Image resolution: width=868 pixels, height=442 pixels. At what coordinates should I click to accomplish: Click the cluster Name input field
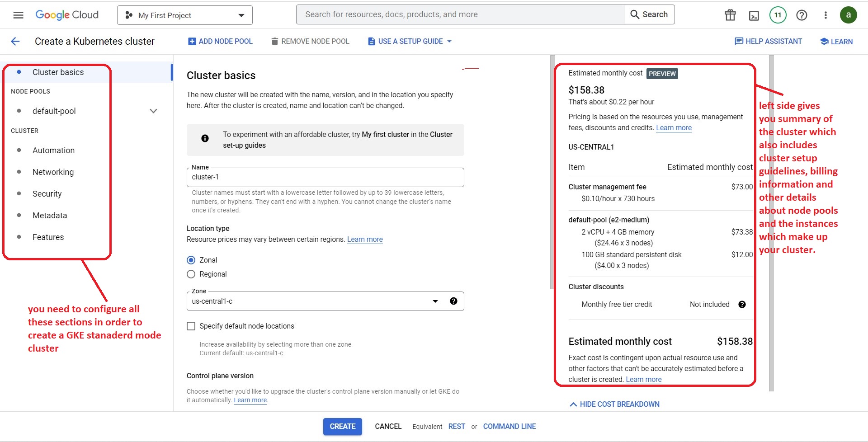click(325, 177)
